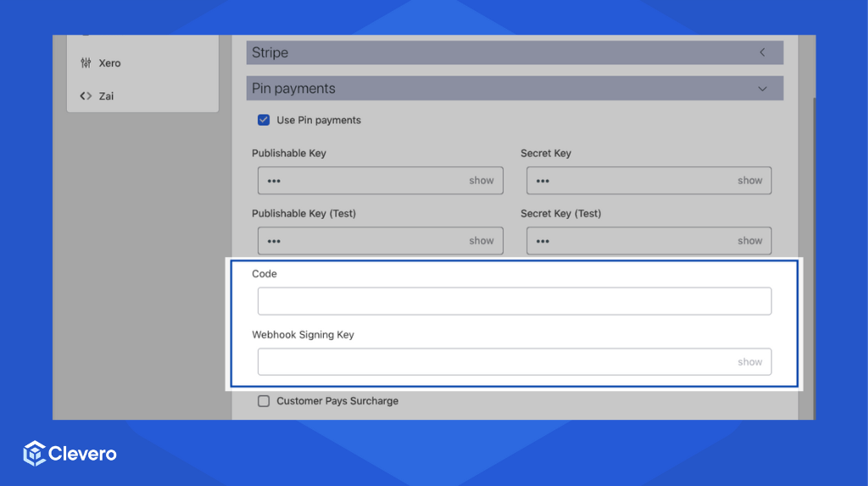Image resolution: width=868 pixels, height=486 pixels.
Task: Collapse the Pin payments section chevron
Action: tap(762, 89)
